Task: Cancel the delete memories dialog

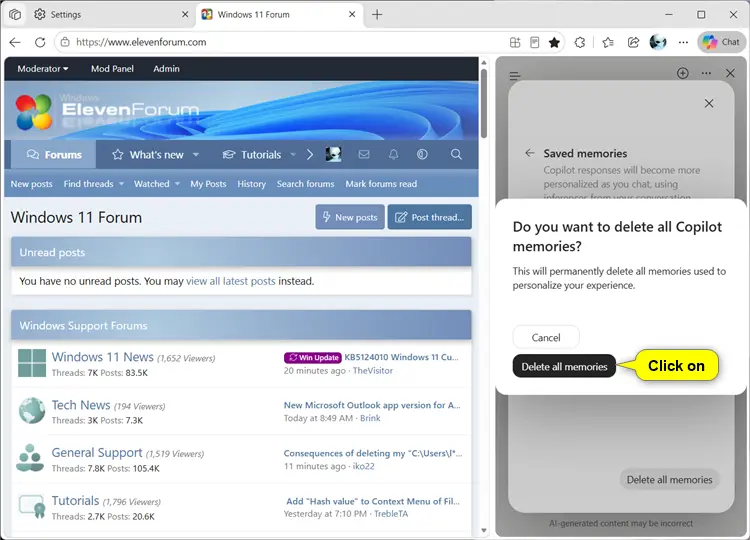Action: [546, 338]
